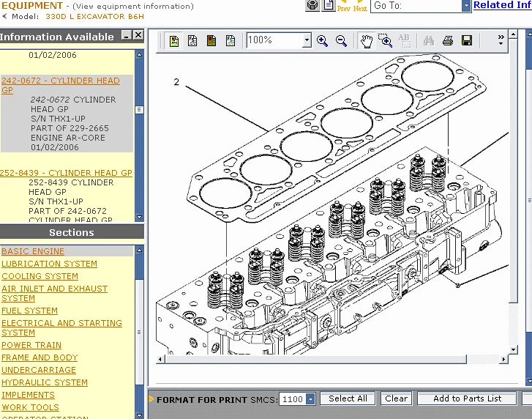Image resolution: width=532 pixels, height=419 pixels.
Task: Select the FUEL SYSTEM section
Action: [x=29, y=311]
